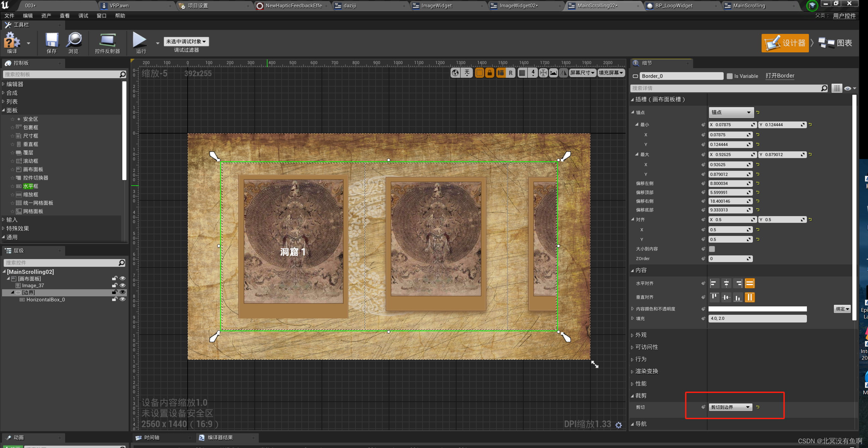Image resolution: width=868 pixels, height=448 pixels.
Task: Select fill horizontal alignment icon
Action: [750, 284]
